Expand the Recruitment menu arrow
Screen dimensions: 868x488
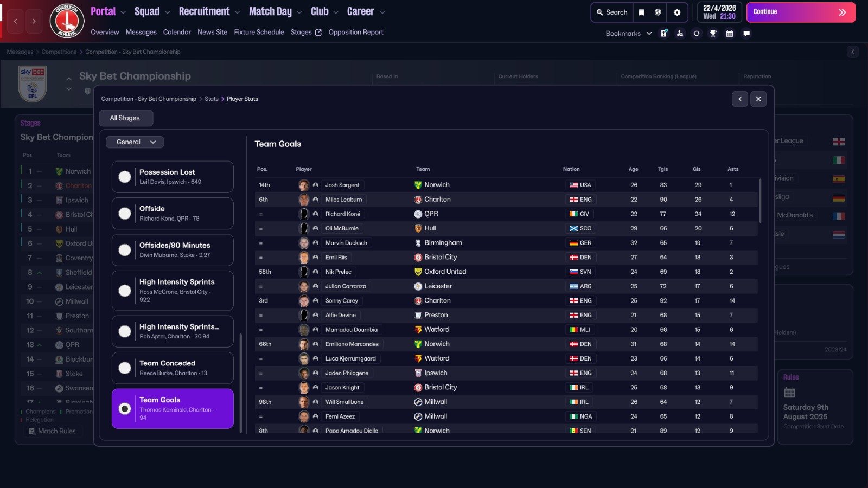pos(237,12)
